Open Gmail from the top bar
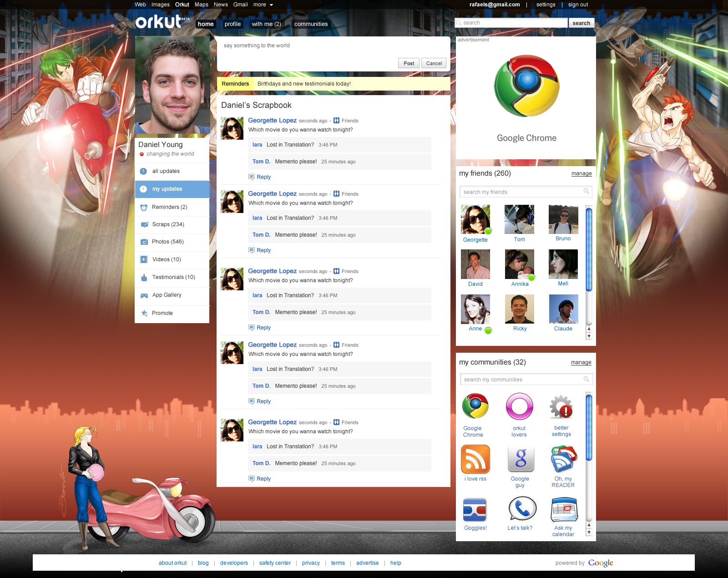This screenshot has width=728, height=578. coord(240,5)
